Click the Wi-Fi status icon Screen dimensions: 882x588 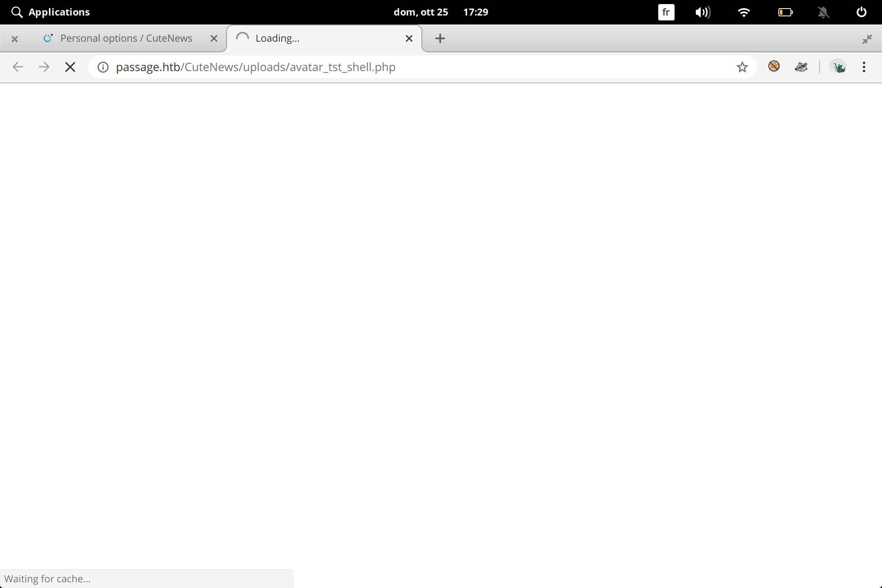point(744,12)
